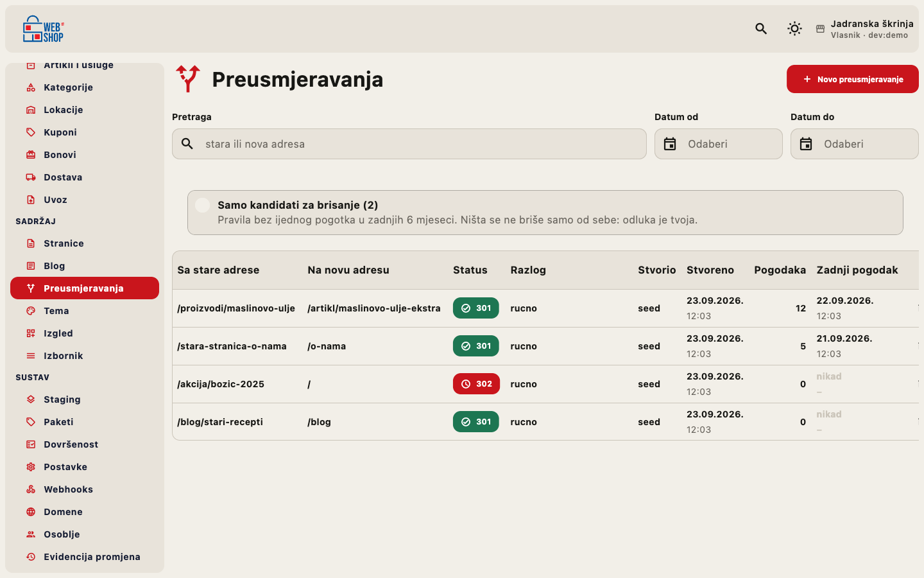Click the Novo preusmjeravanje button

click(853, 79)
